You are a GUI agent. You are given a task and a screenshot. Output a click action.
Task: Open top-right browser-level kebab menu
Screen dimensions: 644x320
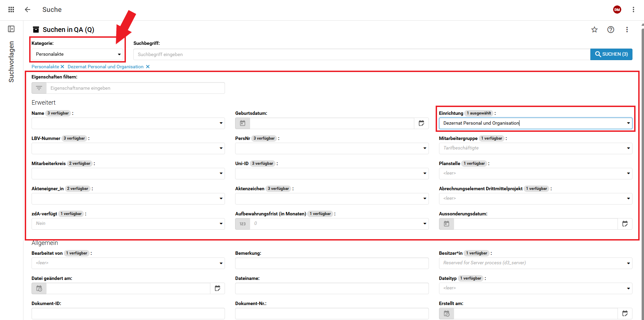[x=633, y=10]
